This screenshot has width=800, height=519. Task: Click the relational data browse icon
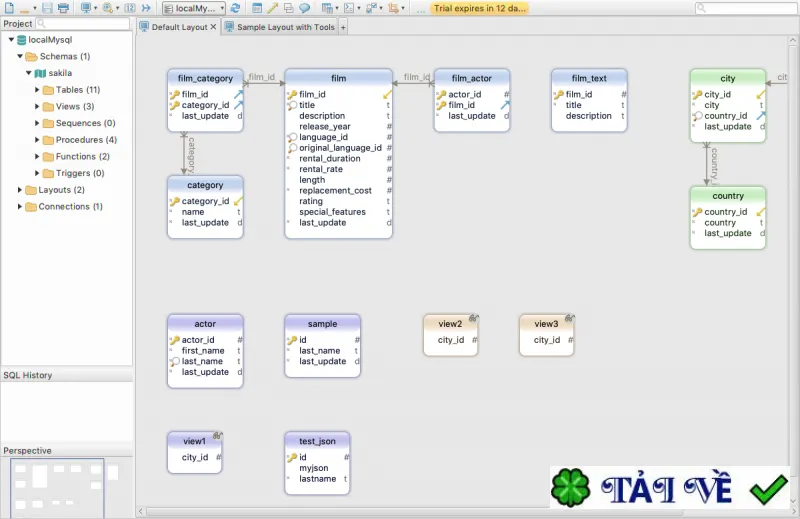pos(327,8)
